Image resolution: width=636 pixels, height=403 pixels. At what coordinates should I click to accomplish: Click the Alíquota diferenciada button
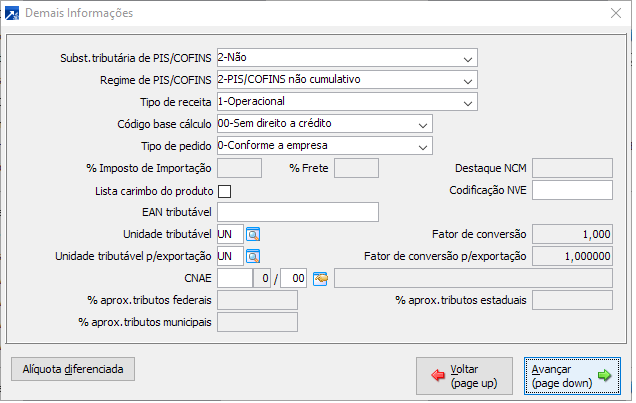[x=72, y=368]
